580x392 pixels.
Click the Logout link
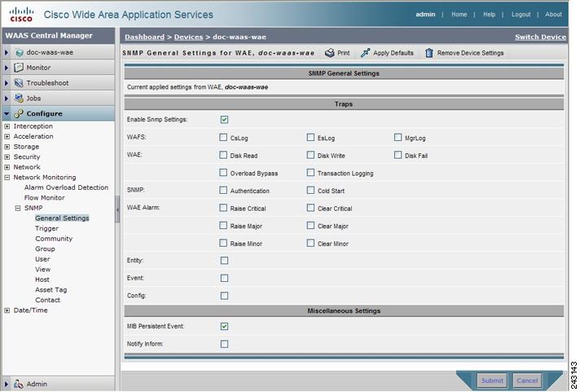coord(521,15)
